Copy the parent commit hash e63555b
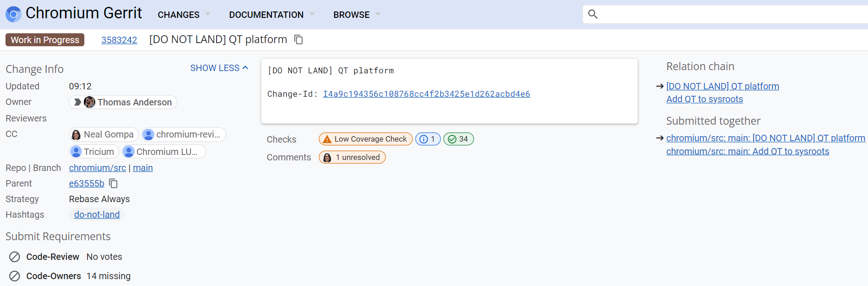 click(x=114, y=184)
